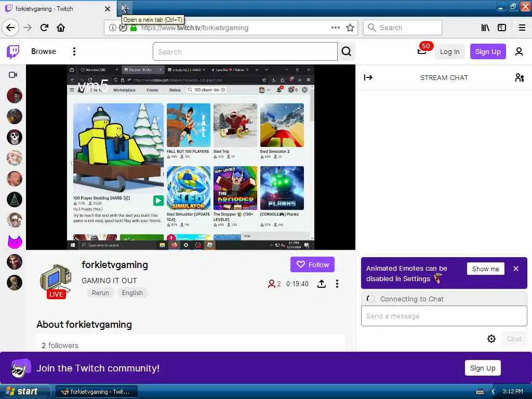
Task: Click the system tray clock 3:12 PM
Action: [513, 391]
